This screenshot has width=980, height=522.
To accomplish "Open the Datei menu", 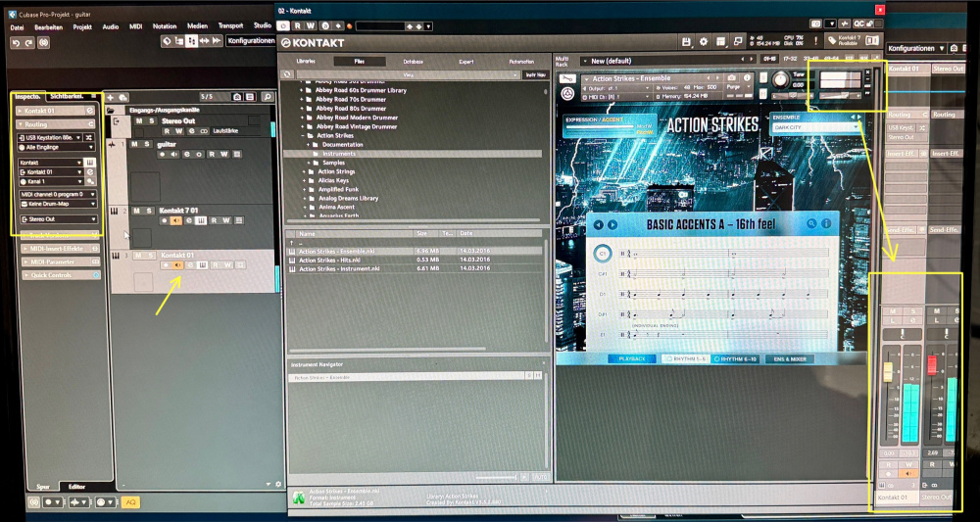I will [17, 26].
